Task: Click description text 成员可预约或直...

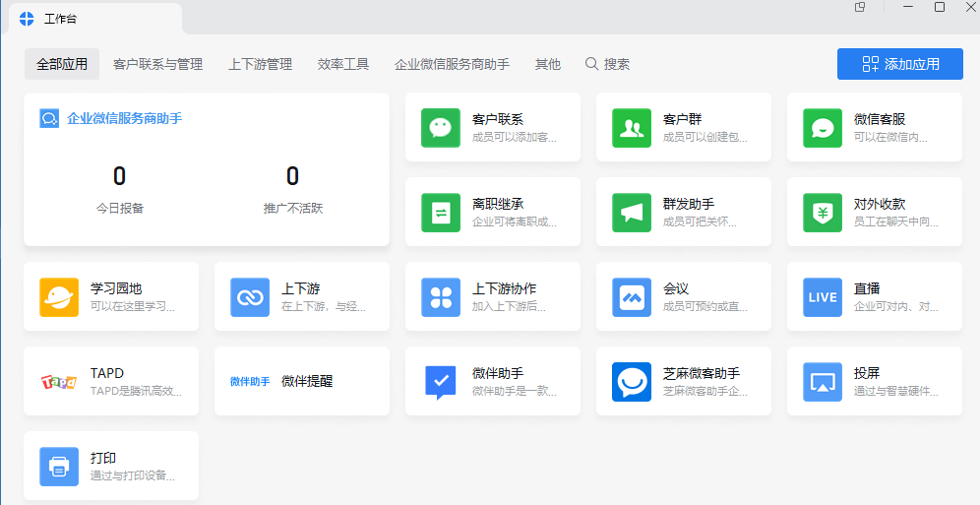Action: 705,306
